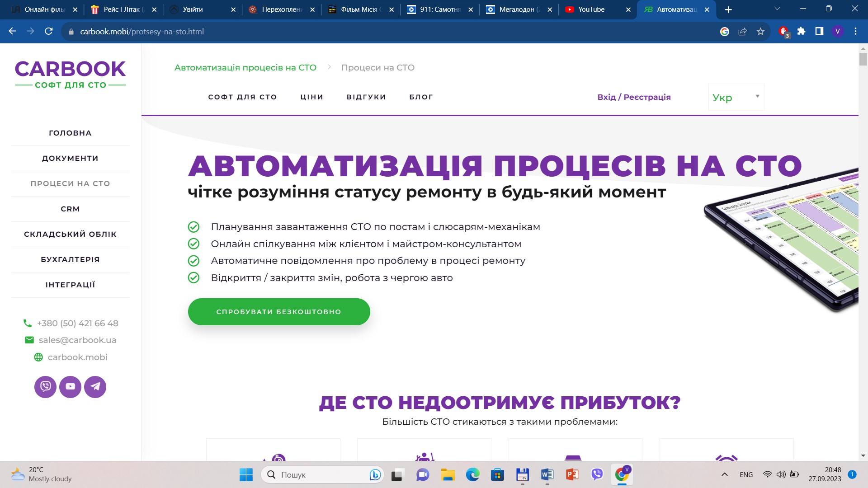Show hidden system tray icons

(724, 474)
